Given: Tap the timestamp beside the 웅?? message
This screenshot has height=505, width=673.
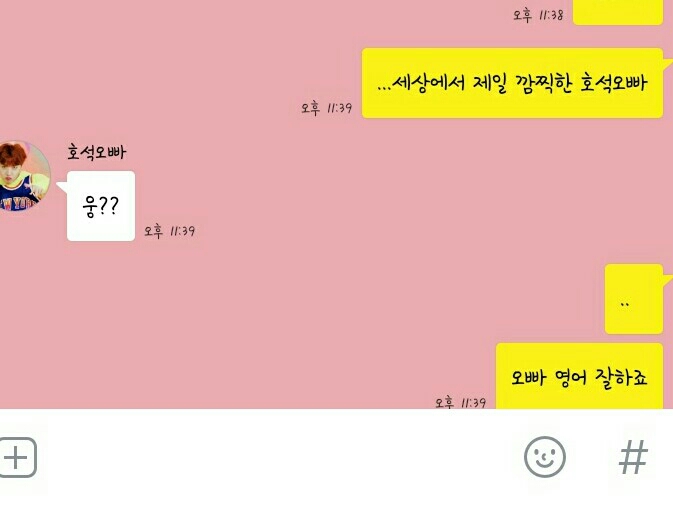Looking at the screenshot, I should coord(170,231).
